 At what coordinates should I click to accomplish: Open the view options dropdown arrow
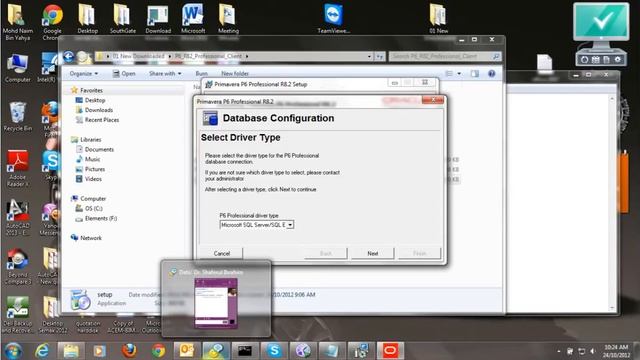coord(459,73)
